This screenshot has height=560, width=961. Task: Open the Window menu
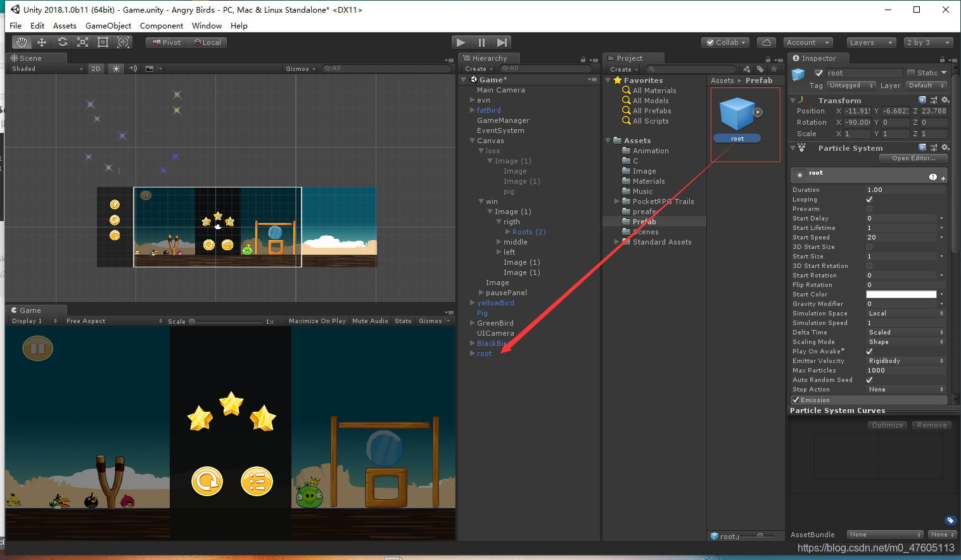tap(207, 26)
